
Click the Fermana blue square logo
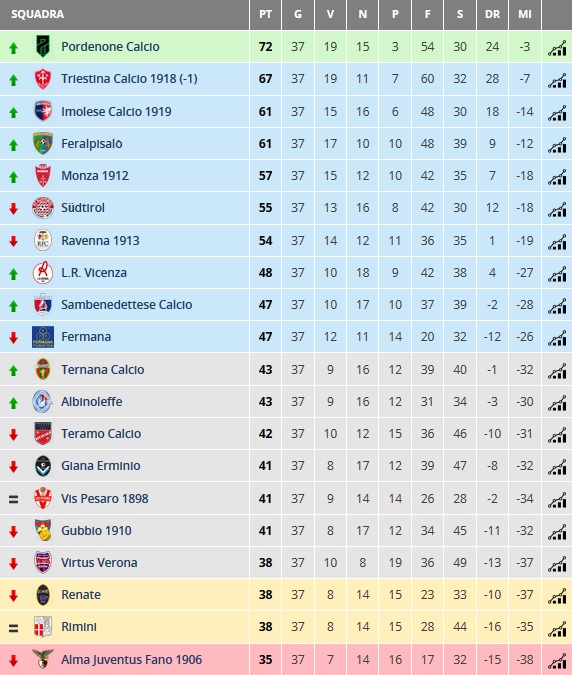[x=43, y=337]
